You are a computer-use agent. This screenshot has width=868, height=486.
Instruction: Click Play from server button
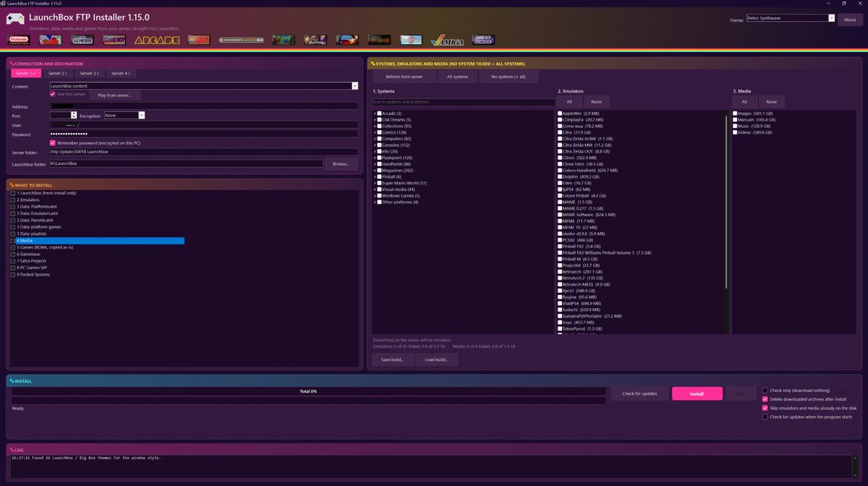(x=114, y=95)
